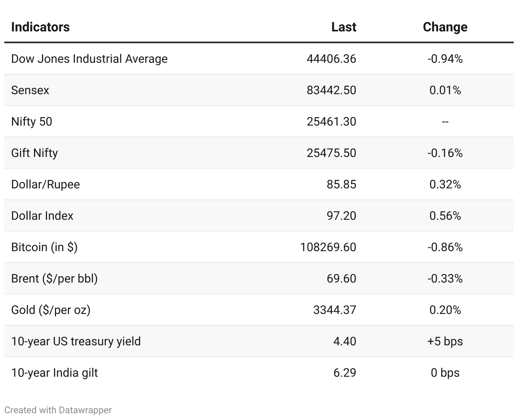Click the +5 bps change value

pos(445,342)
